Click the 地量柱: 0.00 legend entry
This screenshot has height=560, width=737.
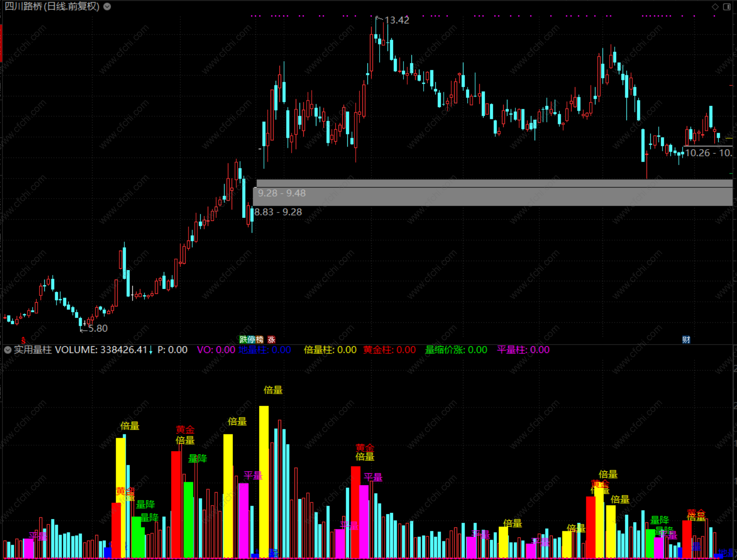coord(265,350)
